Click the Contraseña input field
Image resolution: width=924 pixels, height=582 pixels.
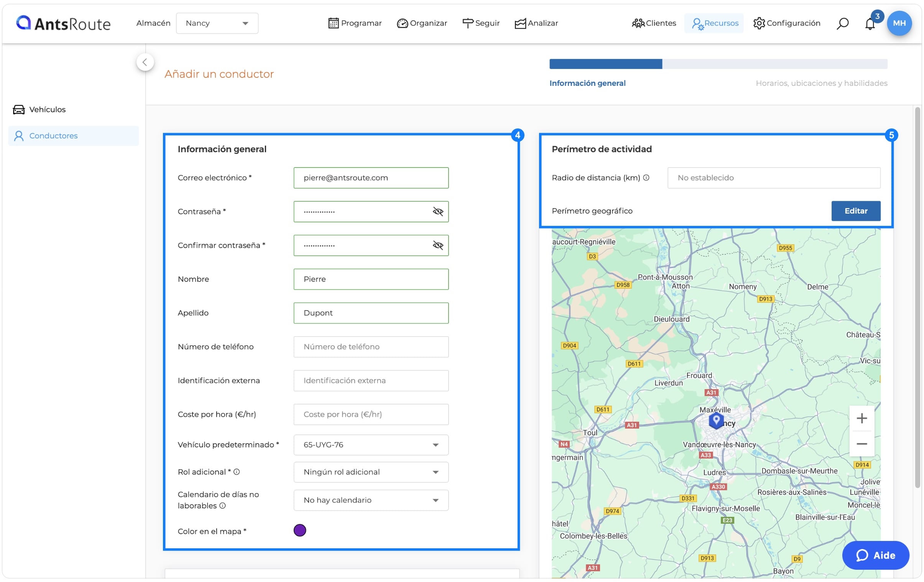pyautogui.click(x=371, y=211)
